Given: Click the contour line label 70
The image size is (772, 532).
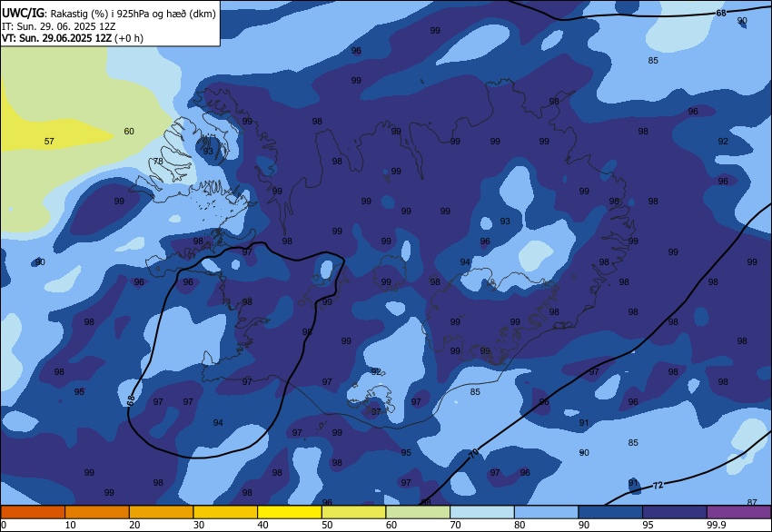Looking at the screenshot, I should [473, 453].
